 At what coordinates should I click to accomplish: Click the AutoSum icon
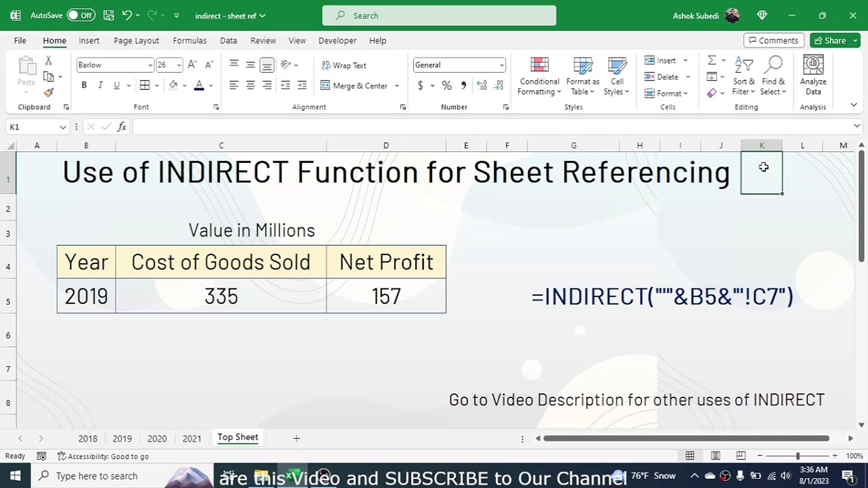(x=711, y=60)
